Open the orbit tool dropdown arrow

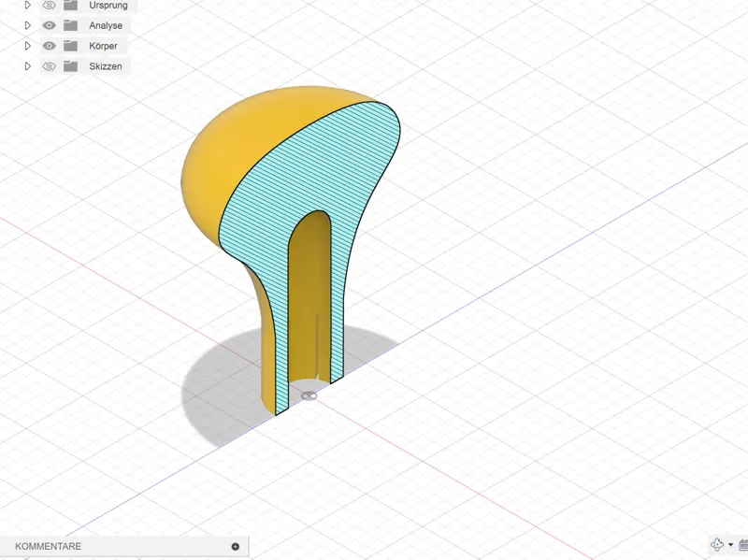coord(730,545)
